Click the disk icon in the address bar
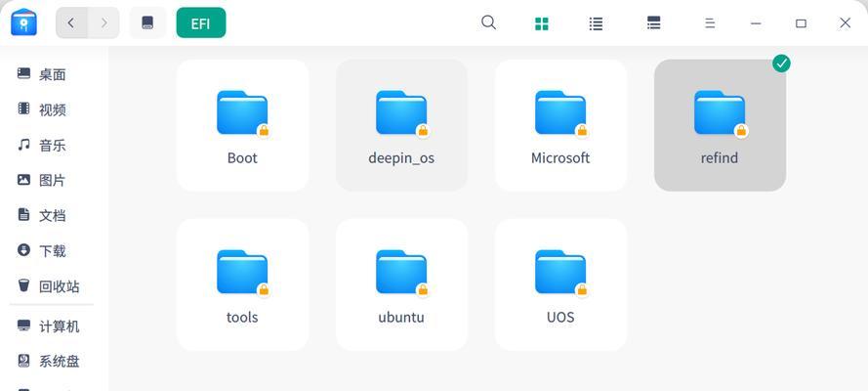Screen dimensions: 868x391 tap(147, 22)
